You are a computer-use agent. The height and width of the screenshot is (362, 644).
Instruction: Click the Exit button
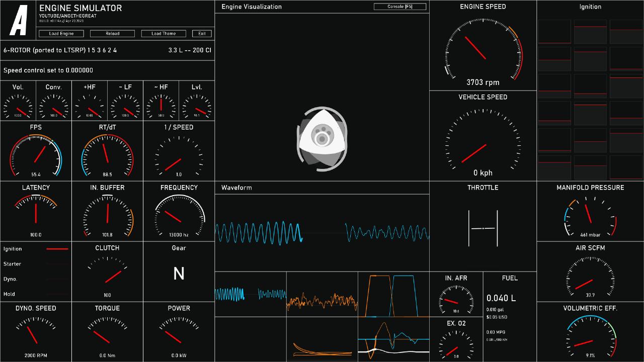click(x=202, y=34)
